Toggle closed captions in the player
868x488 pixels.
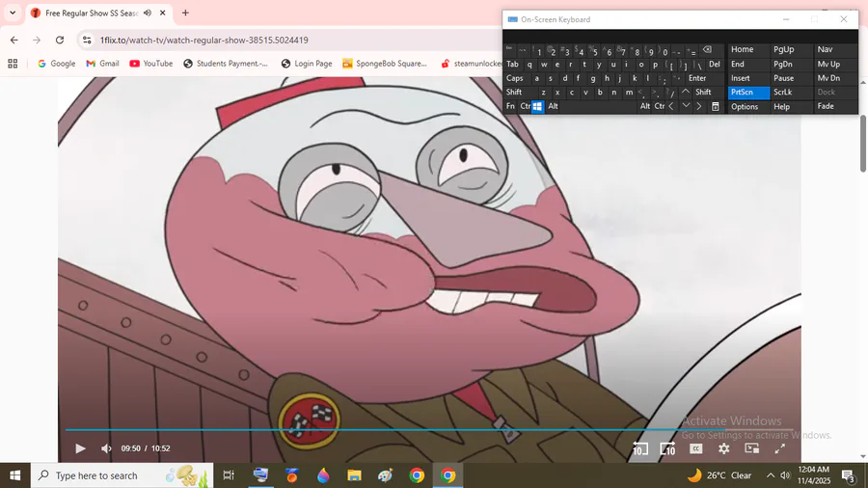695,448
